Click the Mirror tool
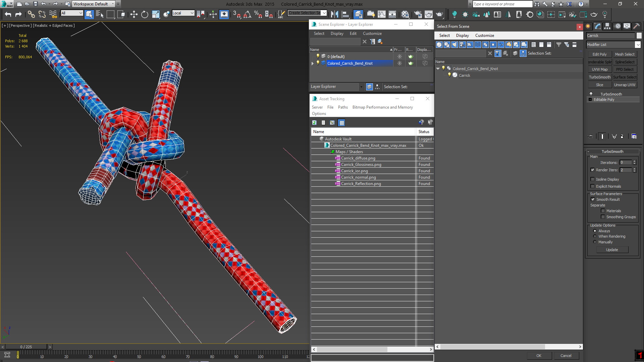The width and height of the screenshot is (644, 362). tap(334, 14)
